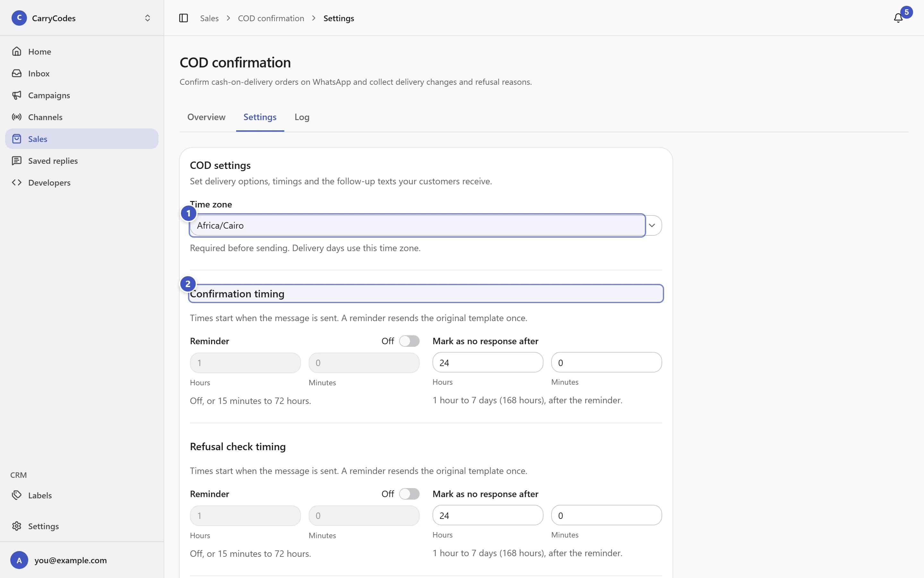Click the user avatar beside you@example.com
The width and height of the screenshot is (924, 578).
(19, 560)
